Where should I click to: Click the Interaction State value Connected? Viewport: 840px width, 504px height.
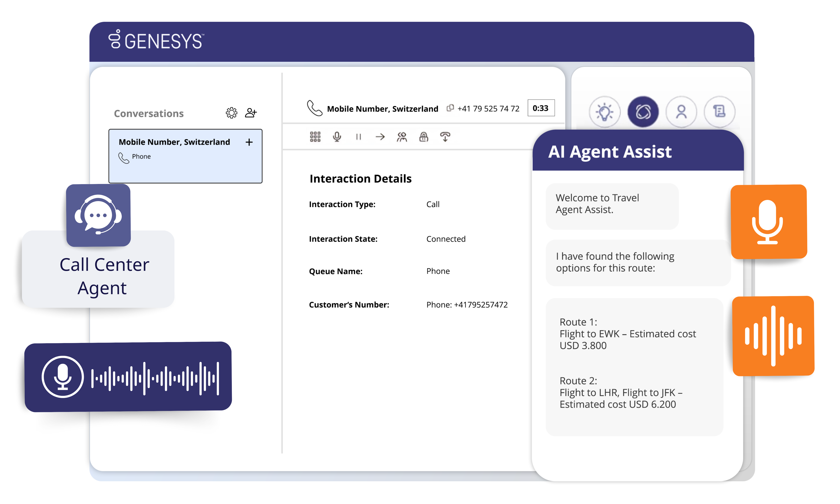click(446, 239)
